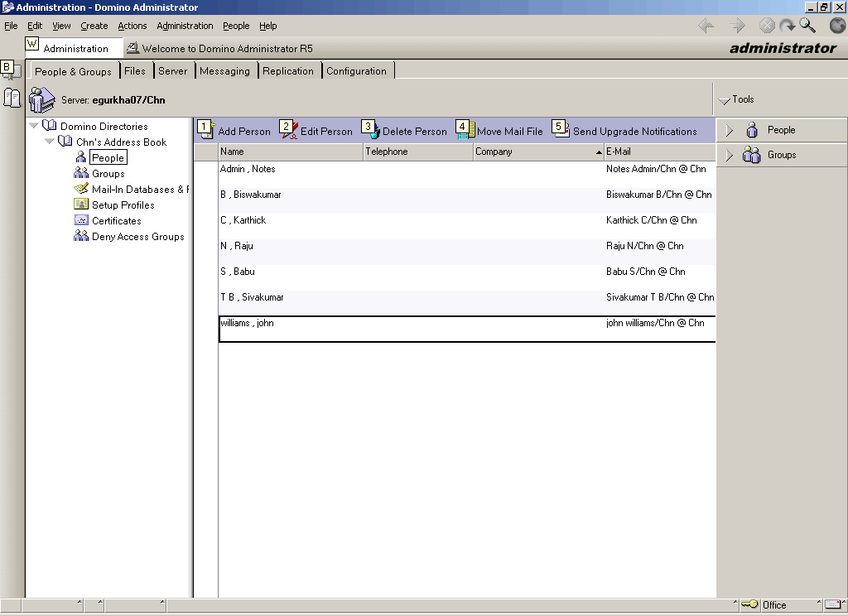Click the key icon in status bar
The height and width of the screenshot is (616, 848).
point(749,604)
